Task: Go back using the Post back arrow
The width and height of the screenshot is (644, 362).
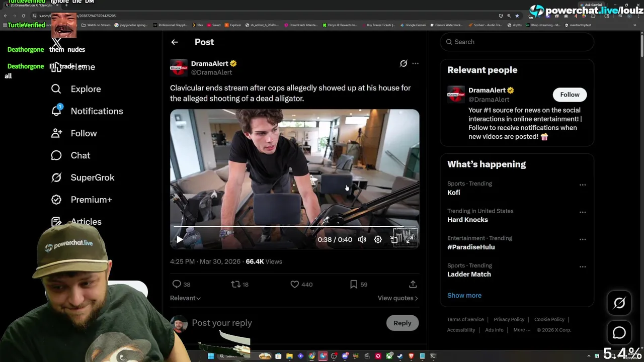Action: tap(175, 42)
